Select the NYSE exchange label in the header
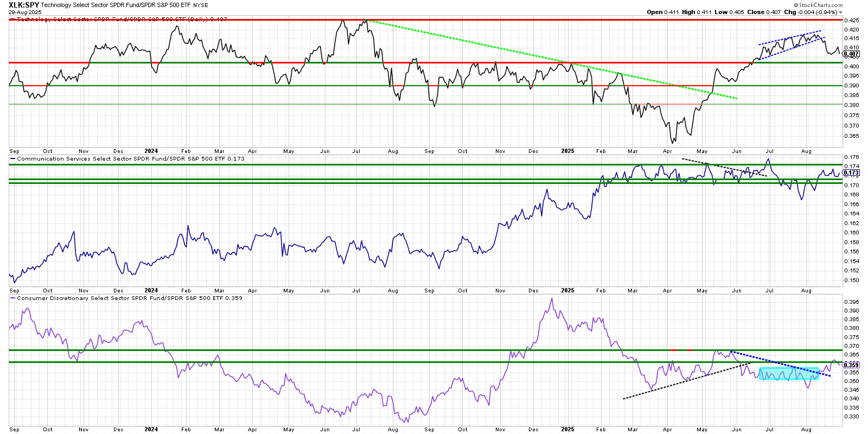 pyautogui.click(x=200, y=5)
